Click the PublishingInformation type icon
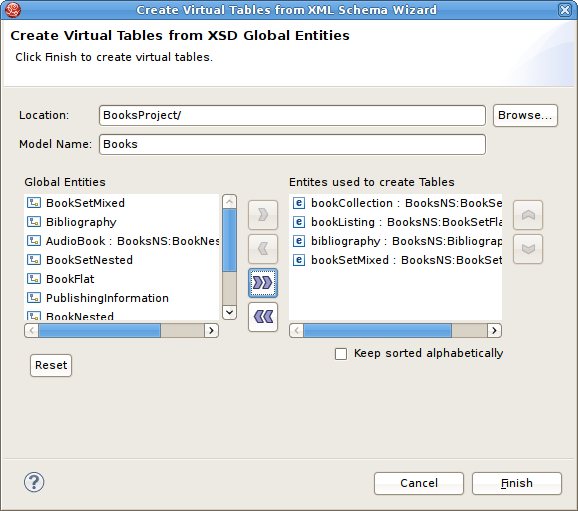578x511 pixels. pyautogui.click(x=34, y=298)
